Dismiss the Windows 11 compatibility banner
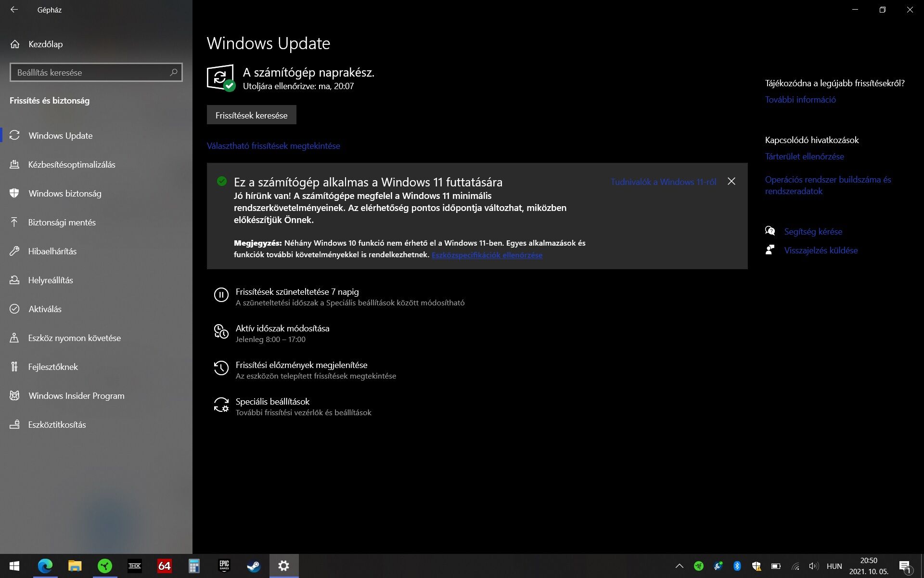The height and width of the screenshot is (578, 924). 731,181
